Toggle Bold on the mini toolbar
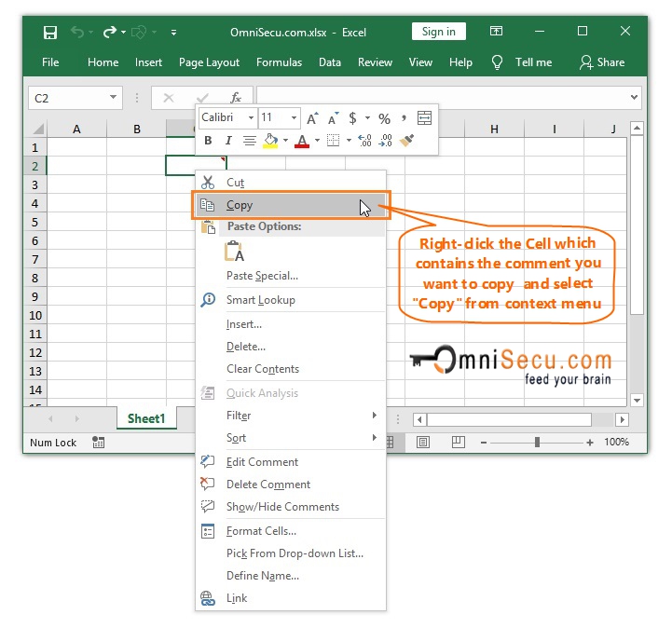This screenshot has width=672, height=628. click(208, 141)
